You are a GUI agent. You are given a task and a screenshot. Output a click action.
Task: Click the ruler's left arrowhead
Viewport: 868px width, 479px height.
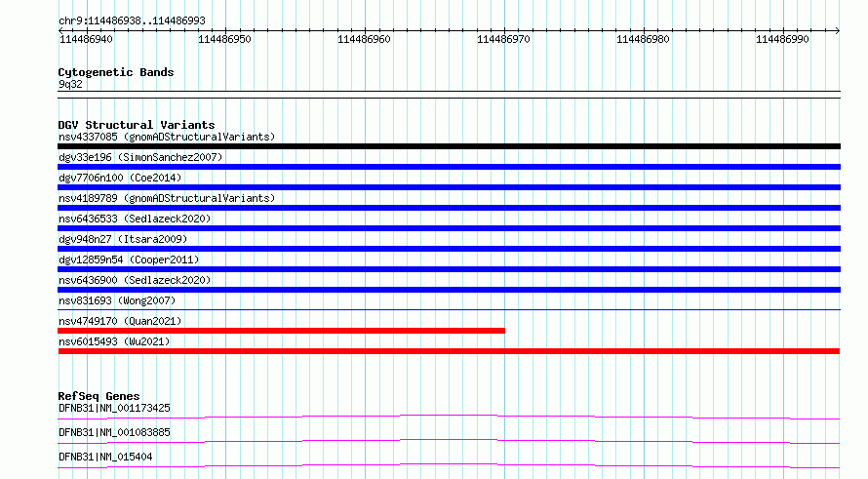click(x=60, y=30)
